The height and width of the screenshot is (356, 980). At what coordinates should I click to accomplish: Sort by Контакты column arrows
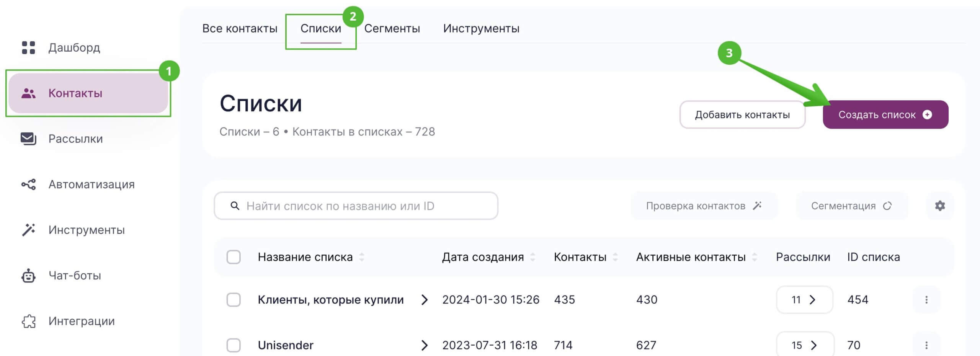pyautogui.click(x=615, y=257)
